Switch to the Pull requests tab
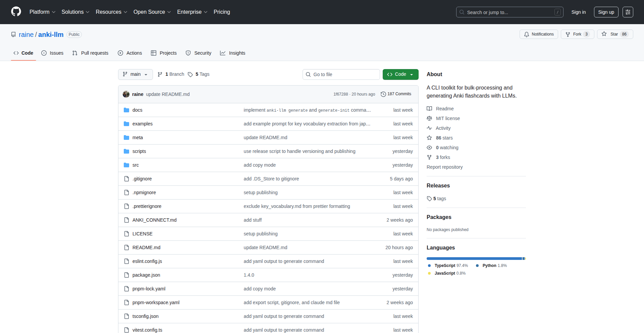 tap(90, 53)
